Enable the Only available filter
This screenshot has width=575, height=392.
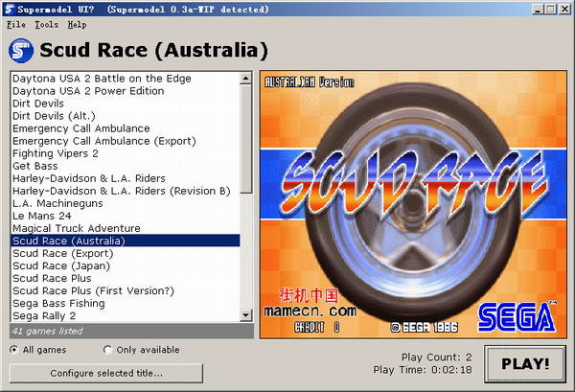107,350
